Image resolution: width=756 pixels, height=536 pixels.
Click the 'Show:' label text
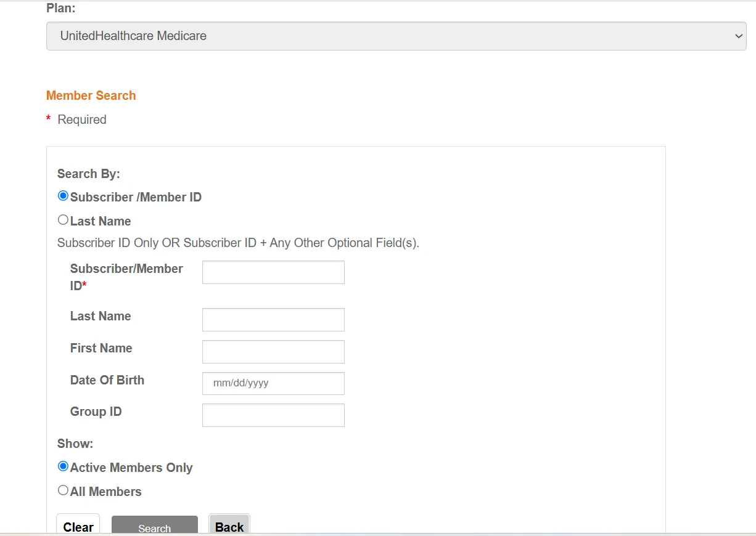75,444
